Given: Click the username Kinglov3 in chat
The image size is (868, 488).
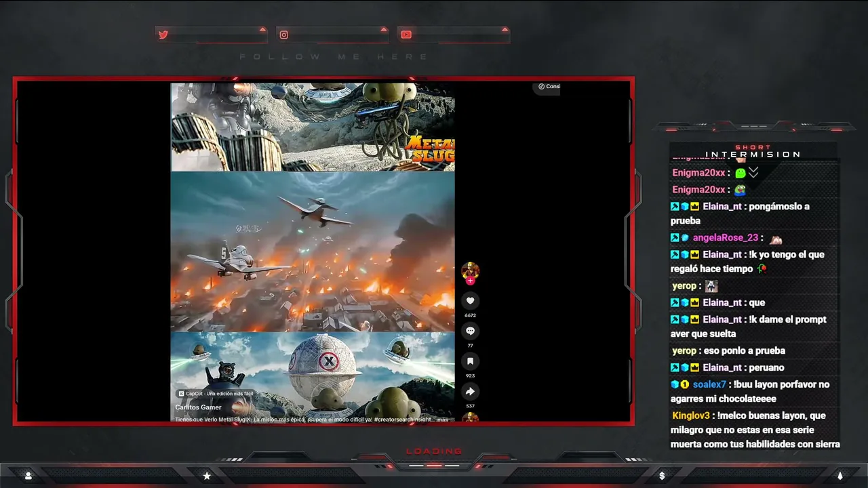Looking at the screenshot, I should 691,415.
